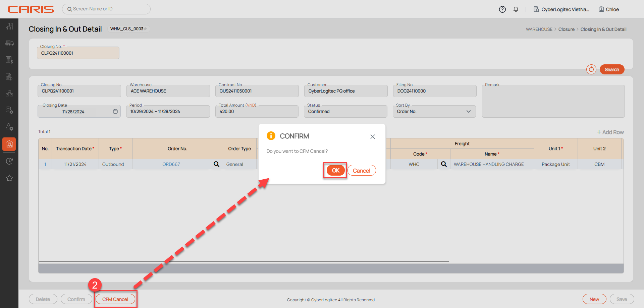Close the CONFIRM dialog with X
The height and width of the screenshot is (308, 644).
click(x=372, y=137)
